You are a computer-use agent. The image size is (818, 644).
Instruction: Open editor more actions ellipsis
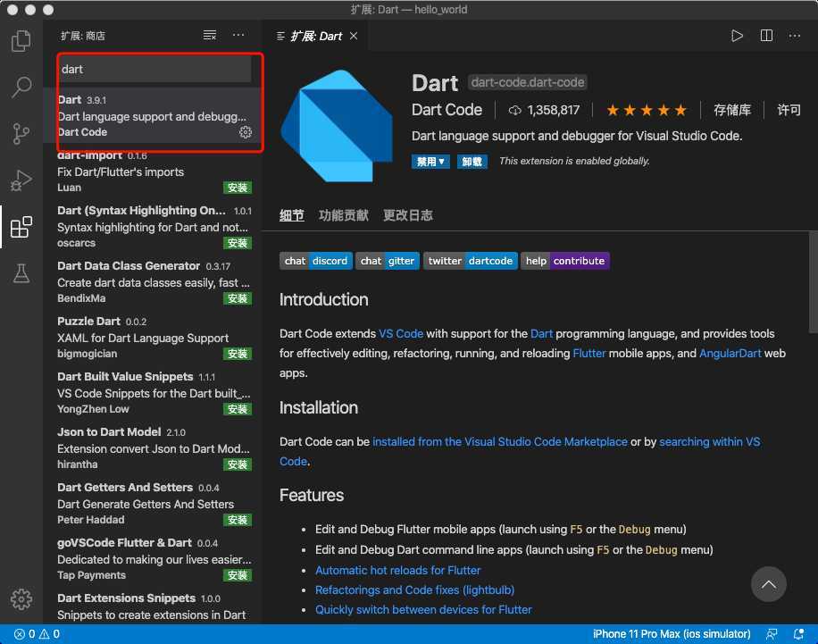click(794, 36)
